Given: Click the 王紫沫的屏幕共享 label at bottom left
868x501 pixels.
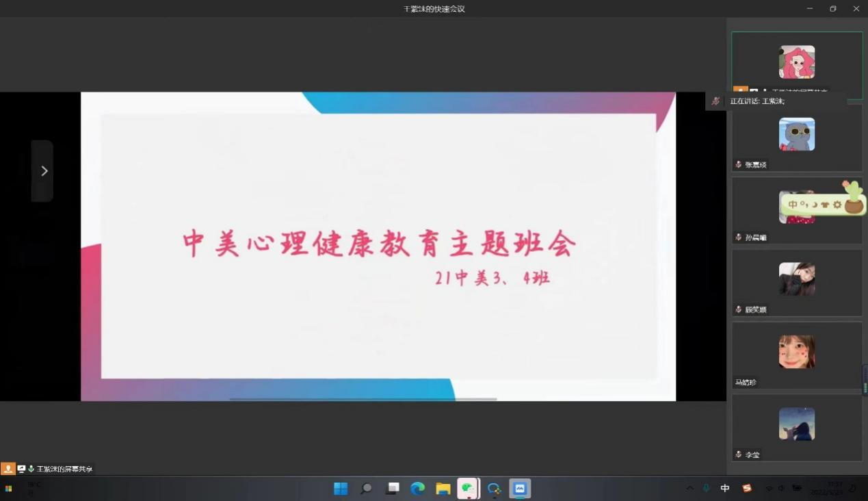Looking at the screenshot, I should pyautogui.click(x=64, y=469).
